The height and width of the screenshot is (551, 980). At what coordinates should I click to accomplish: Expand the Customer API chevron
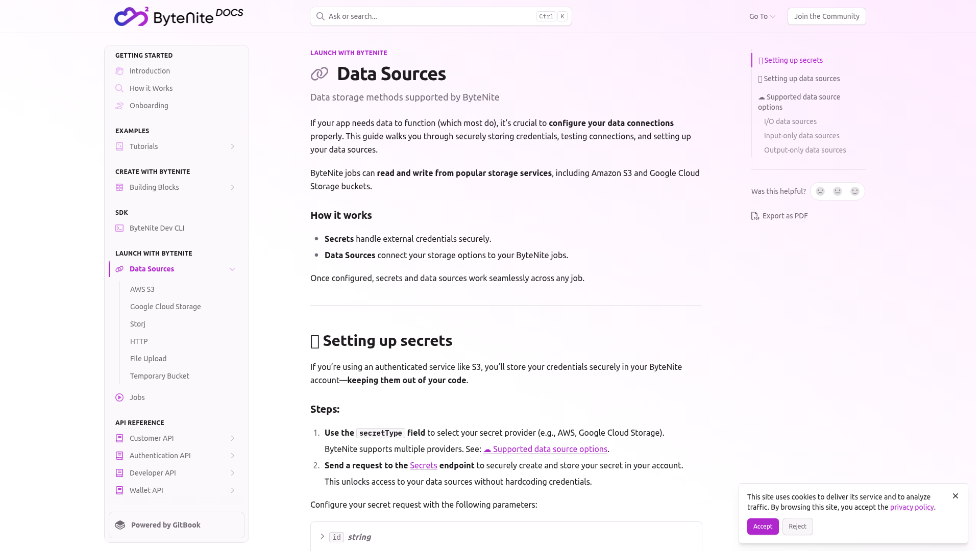(x=232, y=438)
